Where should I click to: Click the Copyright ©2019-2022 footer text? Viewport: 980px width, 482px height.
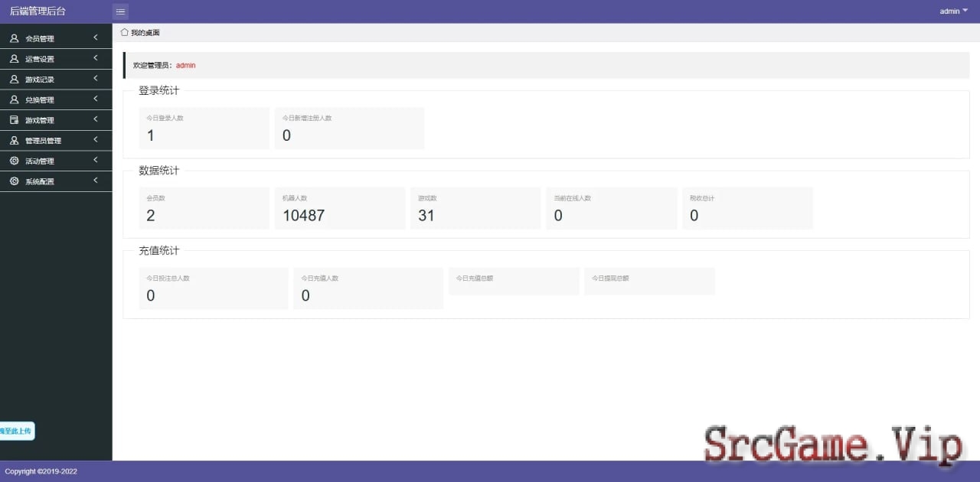point(41,471)
